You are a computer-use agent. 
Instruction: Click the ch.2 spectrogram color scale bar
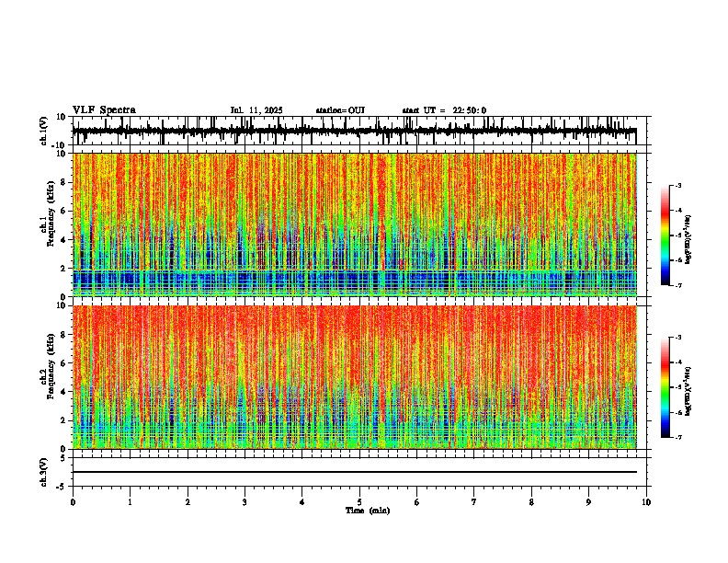click(665, 387)
